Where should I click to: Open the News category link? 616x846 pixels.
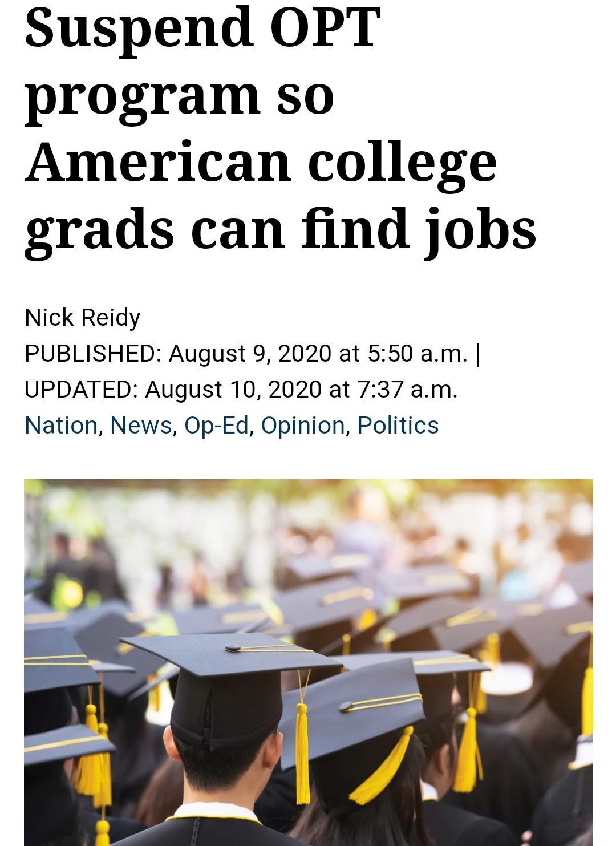coord(141,426)
